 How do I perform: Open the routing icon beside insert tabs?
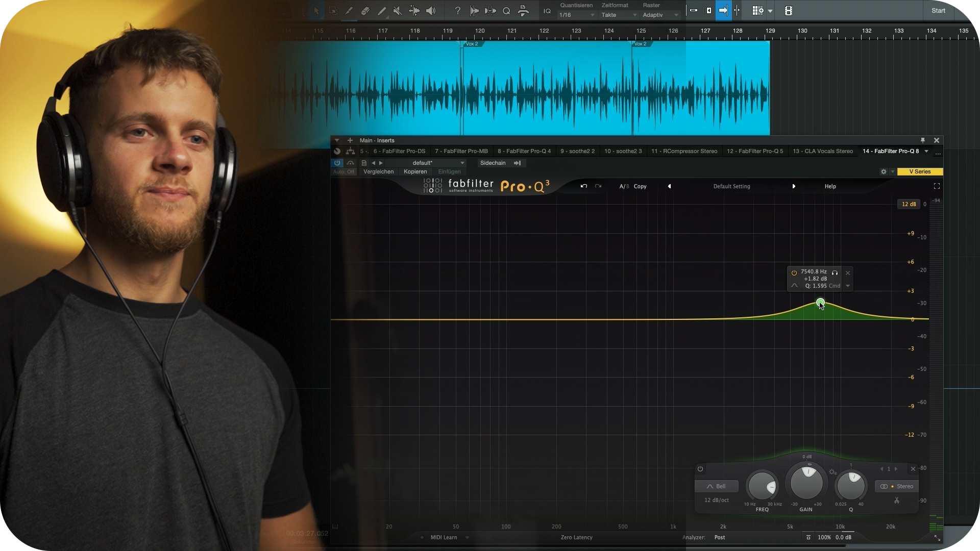click(x=350, y=152)
